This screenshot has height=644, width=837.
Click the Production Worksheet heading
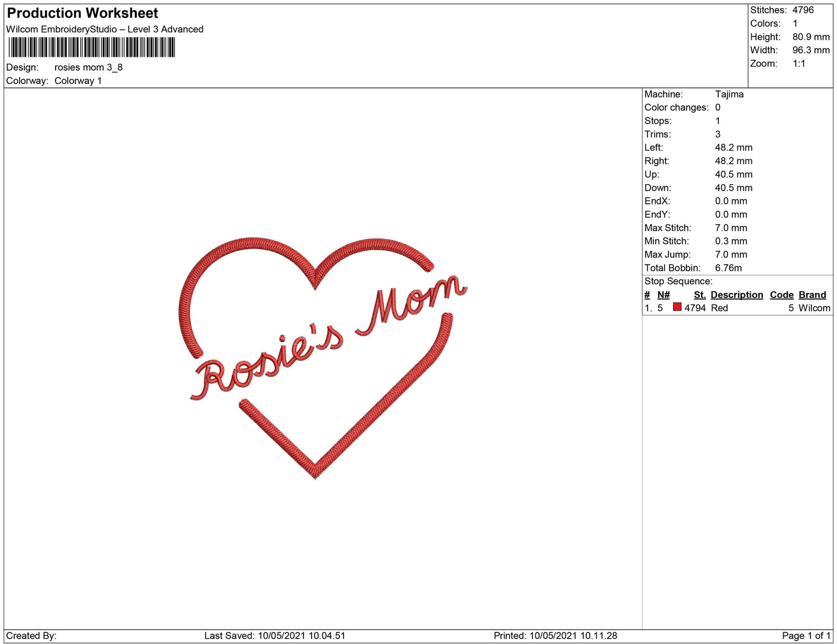(x=82, y=13)
